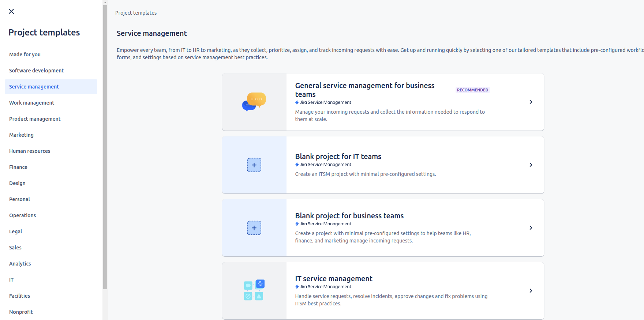Viewport: 644px width, 320px height.
Task: Open Blank project for business teams title
Action: point(349,216)
